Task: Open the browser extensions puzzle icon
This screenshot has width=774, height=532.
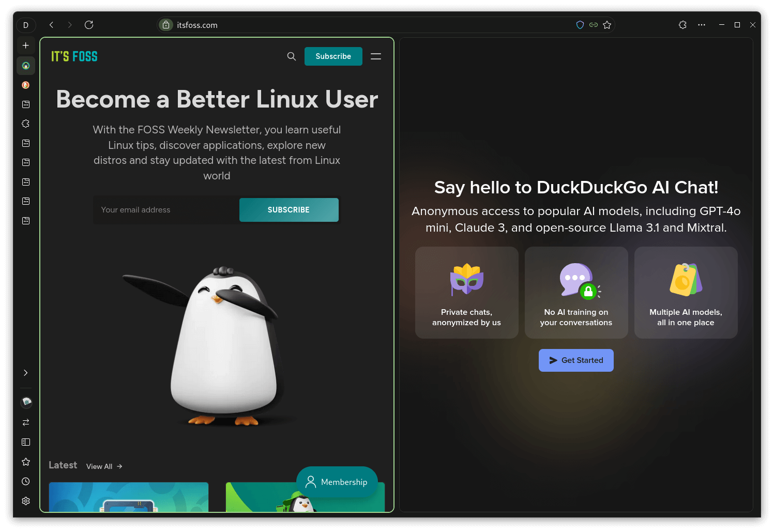Action: click(x=682, y=24)
